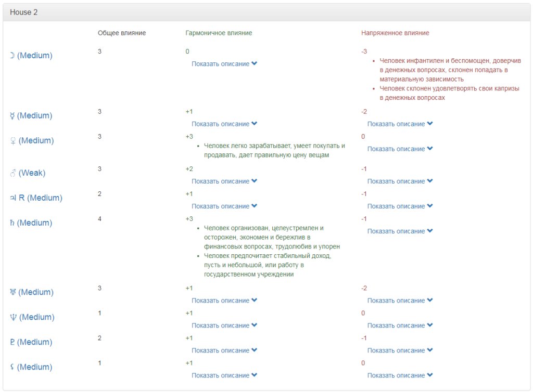The width and height of the screenshot is (533, 392).
Task: Show Mercury tense influence description
Action: (x=400, y=124)
